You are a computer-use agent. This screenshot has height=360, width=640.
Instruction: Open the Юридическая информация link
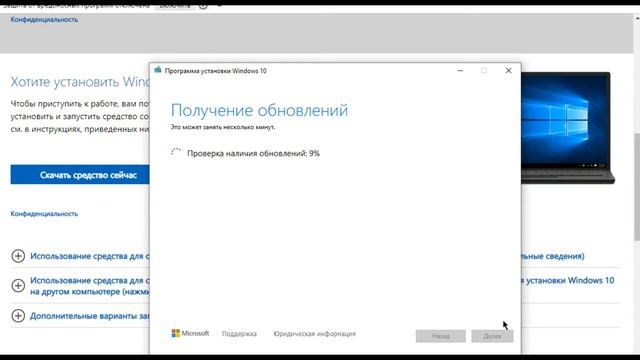(314, 334)
